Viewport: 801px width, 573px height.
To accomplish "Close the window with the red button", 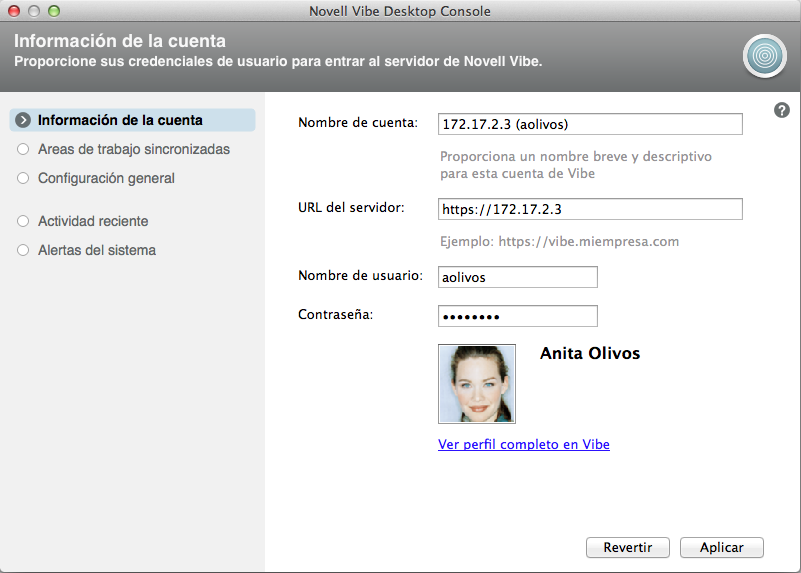I will click(14, 11).
